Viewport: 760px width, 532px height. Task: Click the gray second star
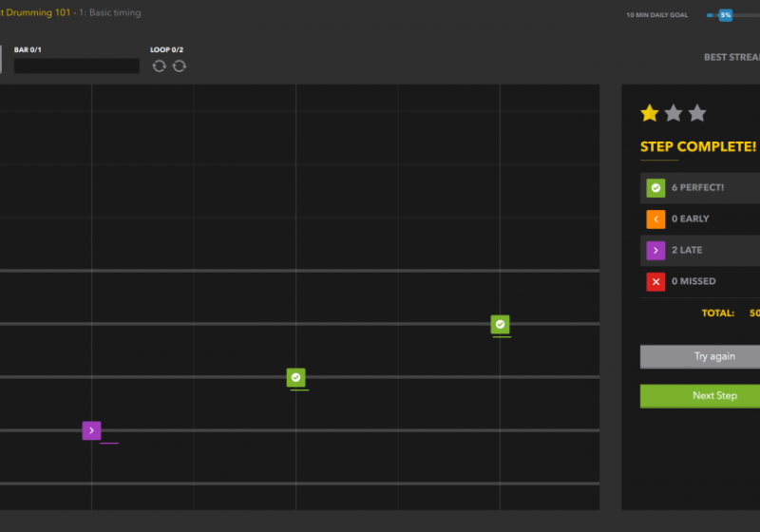674,114
